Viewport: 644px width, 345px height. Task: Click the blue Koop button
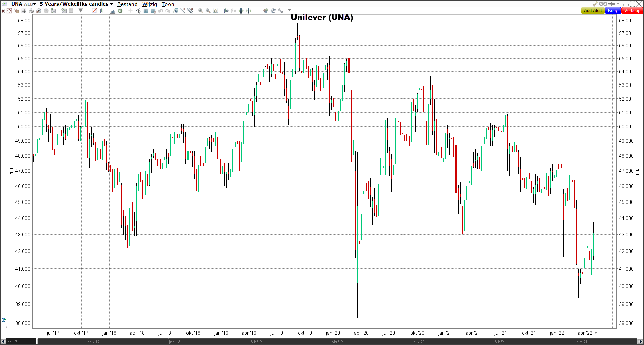tap(613, 10)
